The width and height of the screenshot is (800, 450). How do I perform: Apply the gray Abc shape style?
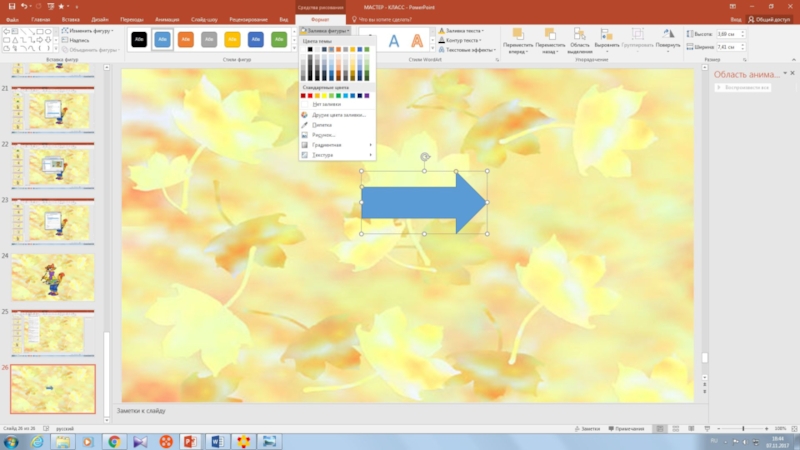[209, 39]
